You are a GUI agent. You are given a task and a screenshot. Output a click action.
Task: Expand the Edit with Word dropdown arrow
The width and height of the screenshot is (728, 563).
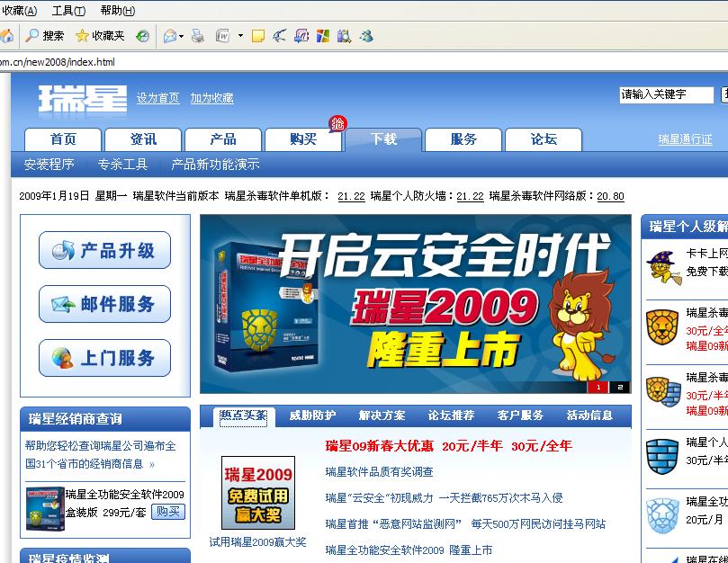coord(240,36)
